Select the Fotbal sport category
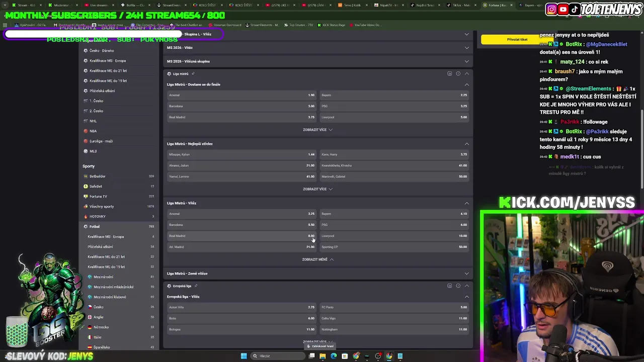Viewport: 644px width, 362px height. [x=119, y=227]
